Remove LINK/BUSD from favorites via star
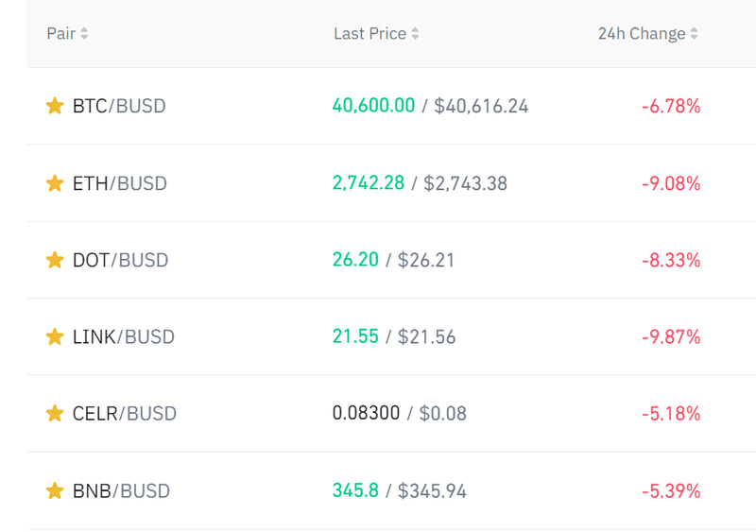 (x=55, y=336)
